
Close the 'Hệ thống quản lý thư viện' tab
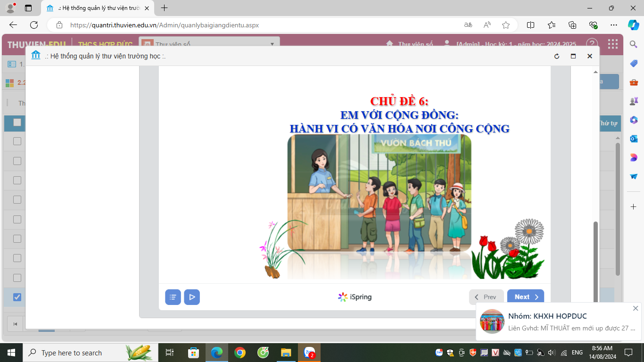point(147,8)
